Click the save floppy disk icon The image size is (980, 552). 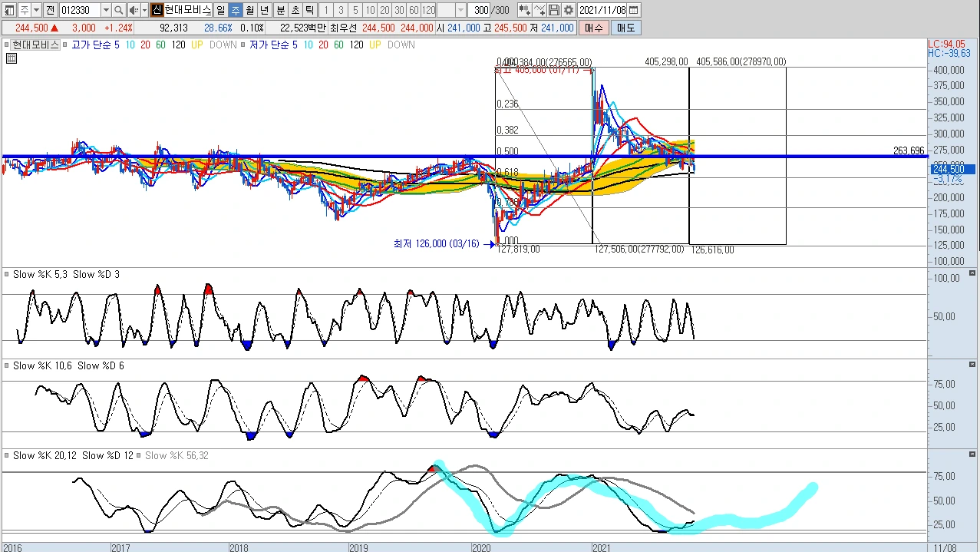pos(554,10)
